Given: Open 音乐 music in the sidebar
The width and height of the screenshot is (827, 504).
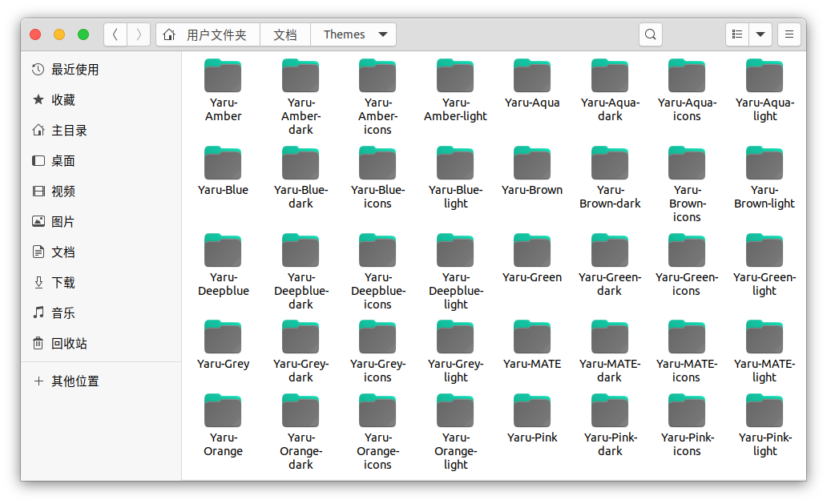Looking at the screenshot, I should coord(101,313).
